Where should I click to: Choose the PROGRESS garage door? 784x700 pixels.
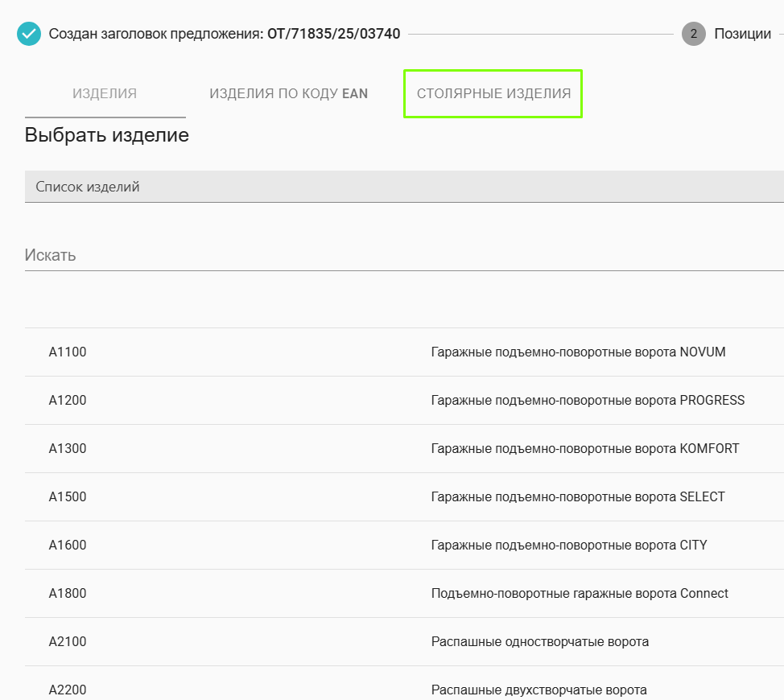588,400
